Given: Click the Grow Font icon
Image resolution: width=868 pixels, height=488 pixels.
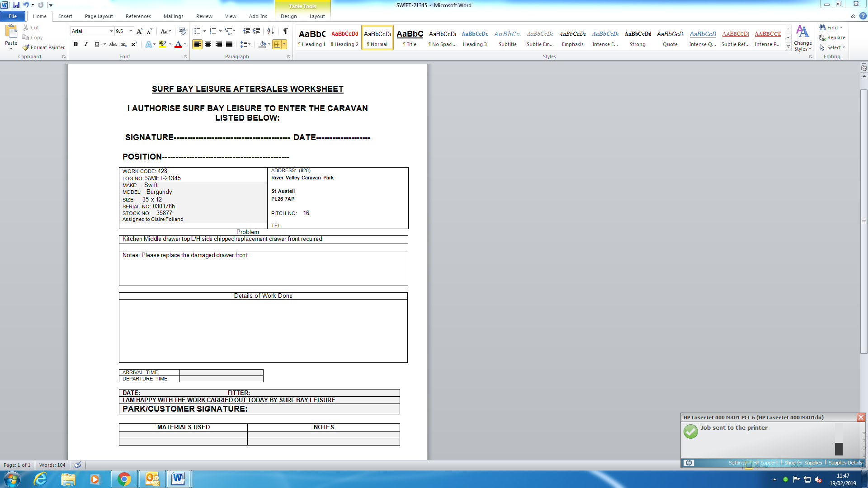Looking at the screenshot, I should pos(139,31).
